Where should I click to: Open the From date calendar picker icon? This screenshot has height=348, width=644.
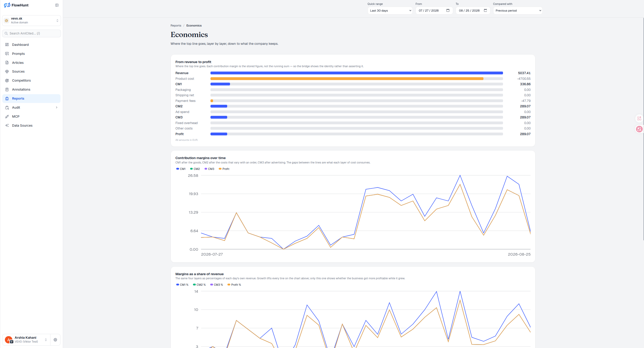click(x=448, y=11)
